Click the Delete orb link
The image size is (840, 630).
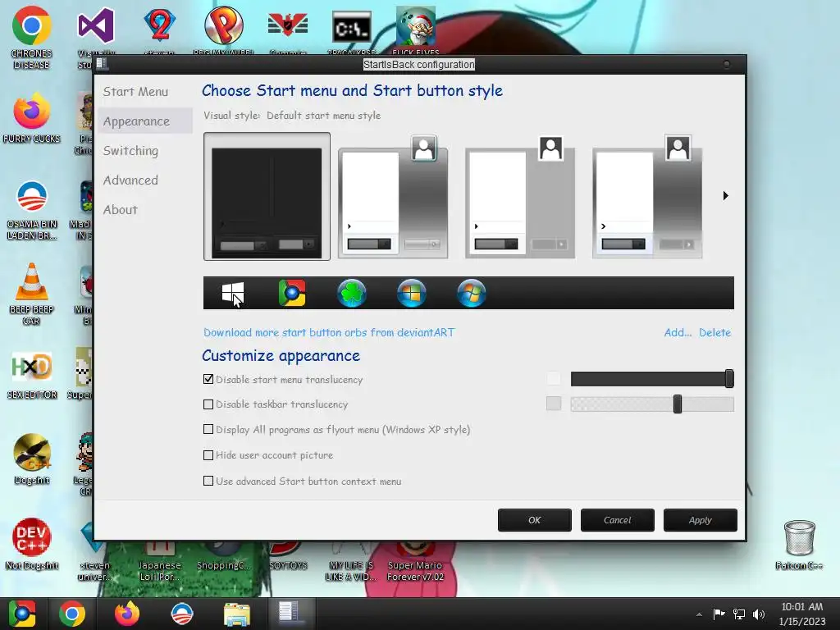tap(714, 333)
